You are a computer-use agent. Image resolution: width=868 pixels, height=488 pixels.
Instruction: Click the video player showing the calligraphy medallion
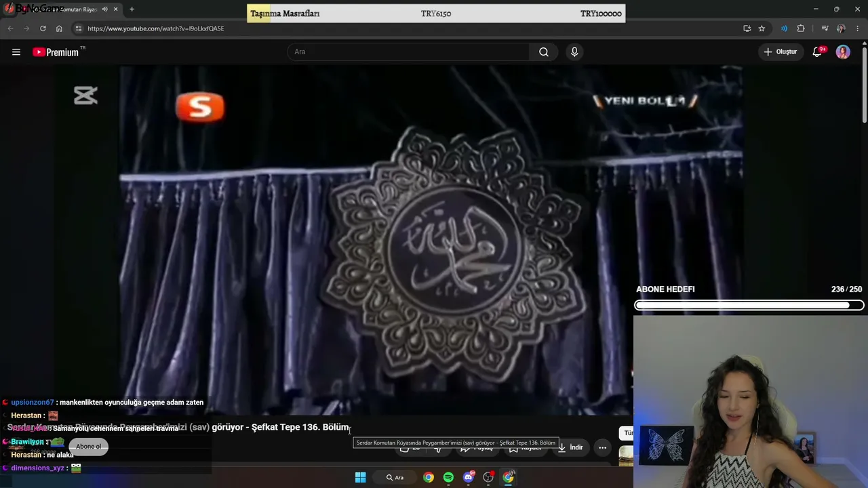click(431, 239)
